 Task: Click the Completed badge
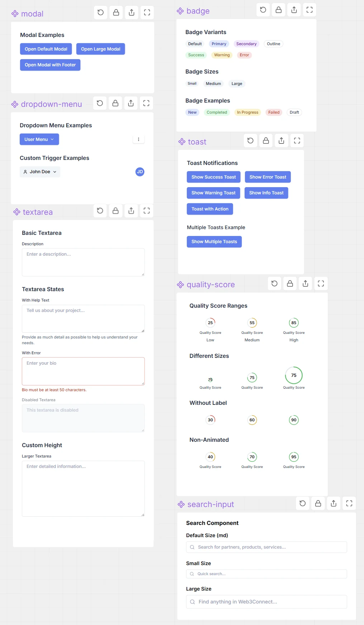click(217, 112)
